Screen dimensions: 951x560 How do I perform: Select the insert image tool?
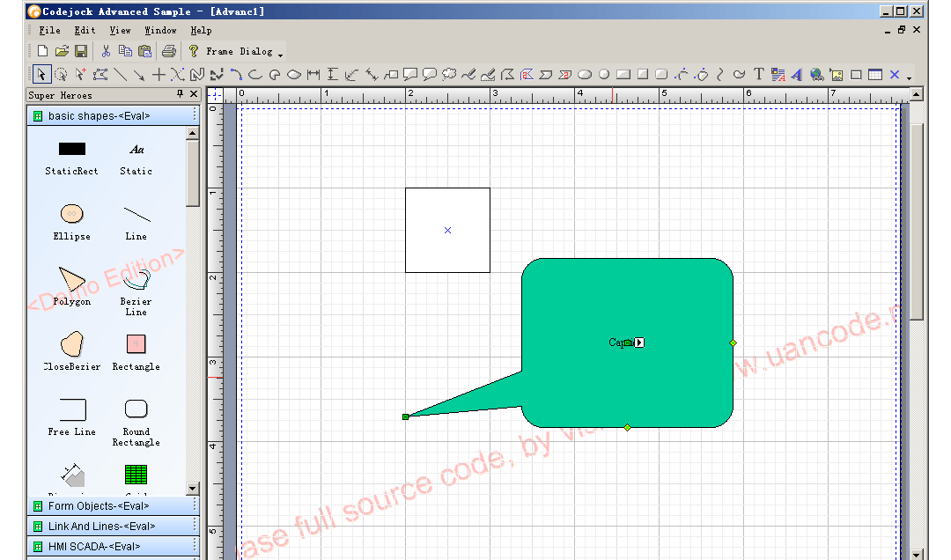tap(837, 75)
